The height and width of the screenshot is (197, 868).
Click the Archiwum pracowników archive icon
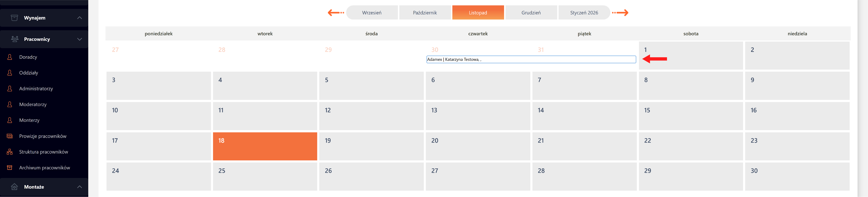[10, 168]
